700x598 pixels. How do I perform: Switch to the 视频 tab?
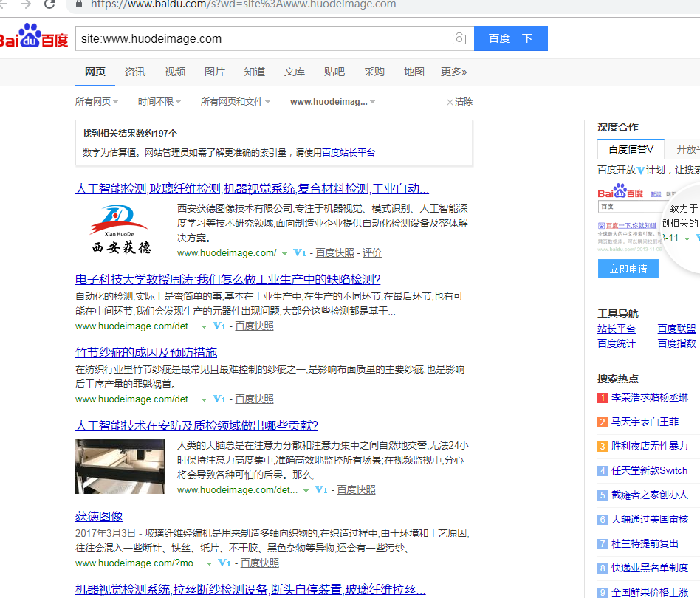click(x=174, y=72)
